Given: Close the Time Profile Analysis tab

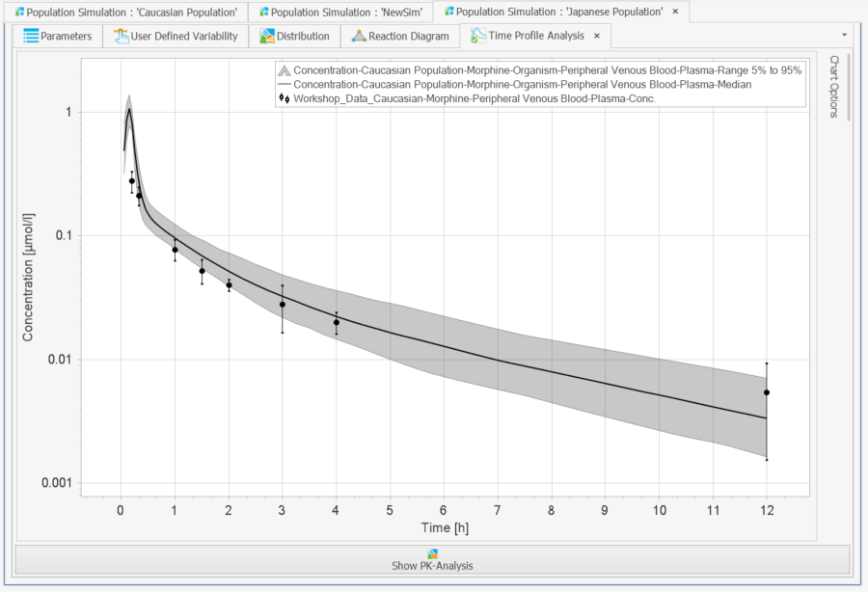Looking at the screenshot, I should pos(597,36).
